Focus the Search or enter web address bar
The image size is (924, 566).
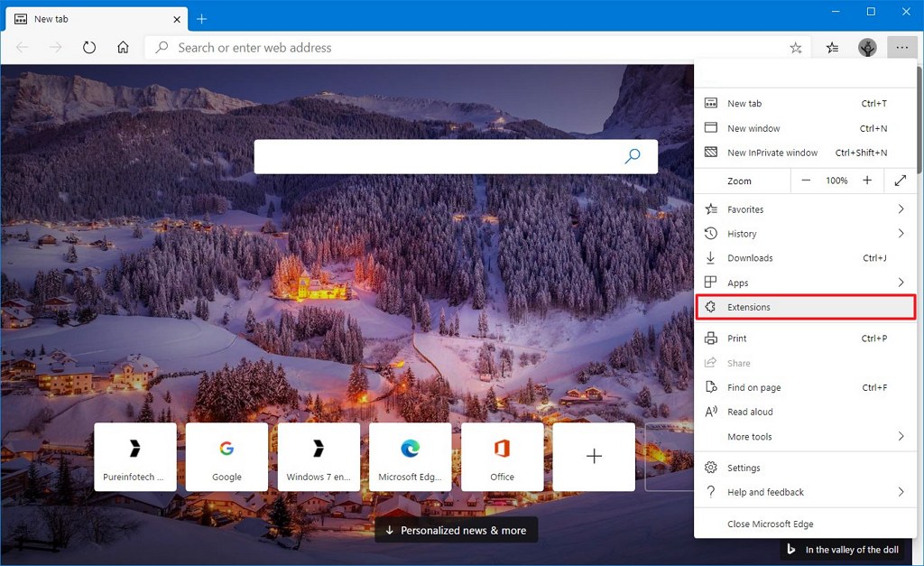477,48
